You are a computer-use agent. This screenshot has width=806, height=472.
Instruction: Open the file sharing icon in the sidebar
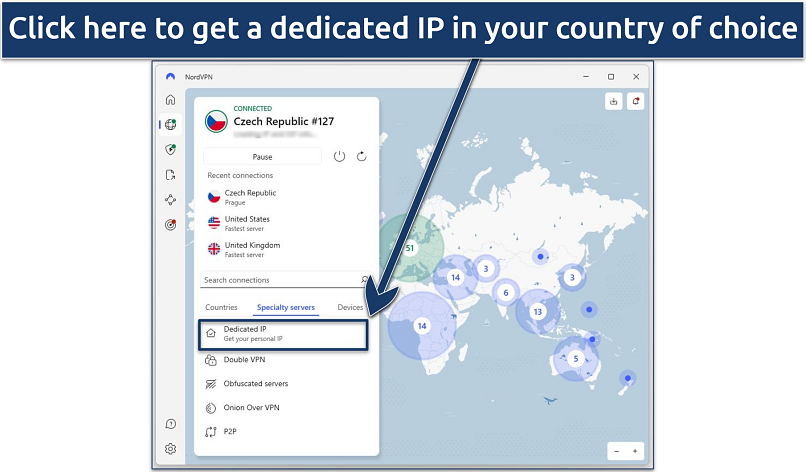coord(170,175)
